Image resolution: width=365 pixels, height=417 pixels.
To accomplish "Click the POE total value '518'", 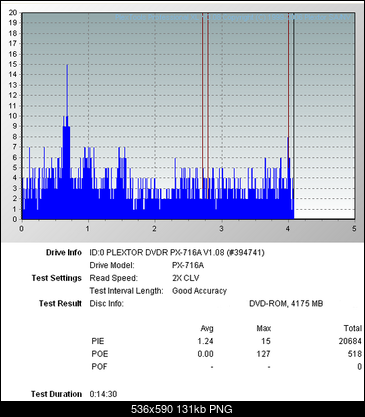I will pyautogui.click(x=355, y=354).
